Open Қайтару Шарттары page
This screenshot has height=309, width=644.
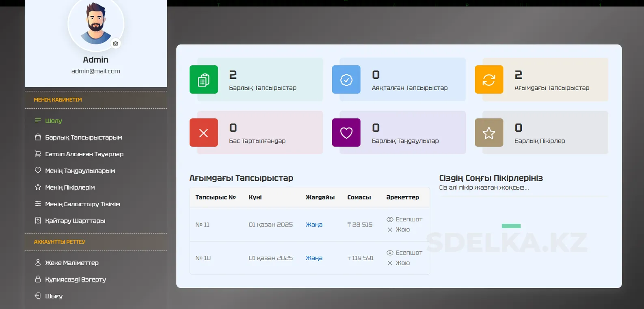75,220
